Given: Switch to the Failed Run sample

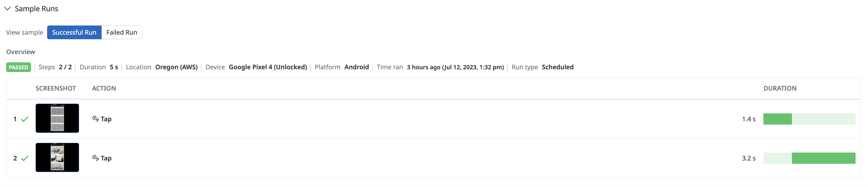Looking at the screenshot, I should click(122, 32).
